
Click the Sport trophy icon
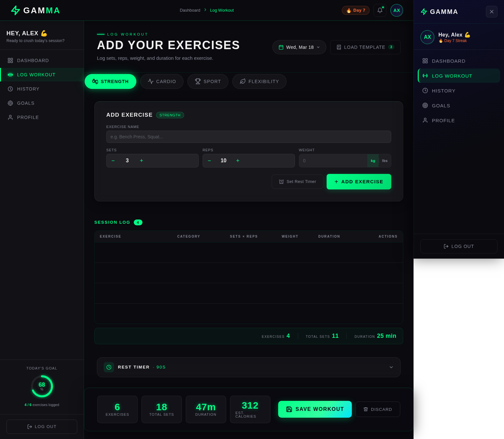click(198, 81)
